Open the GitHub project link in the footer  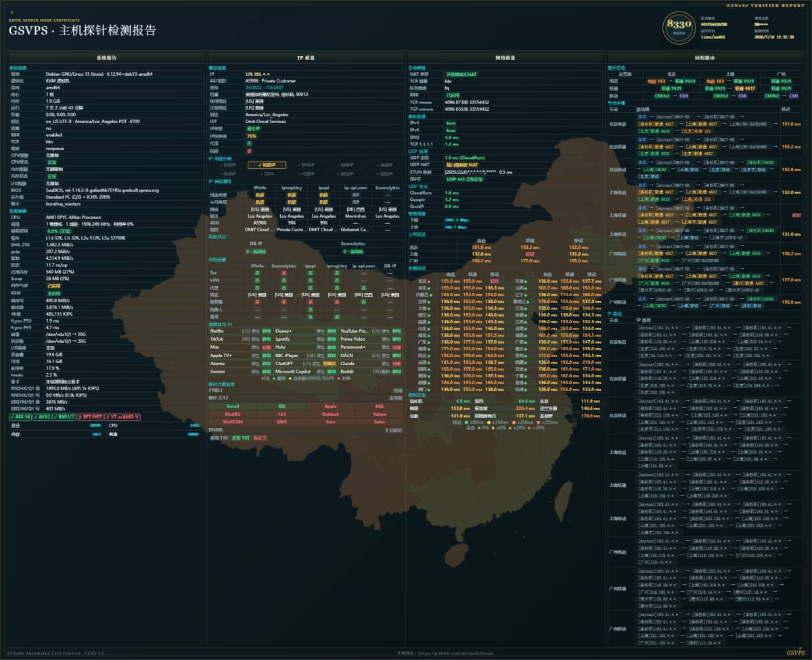pyautogui.click(x=442, y=653)
